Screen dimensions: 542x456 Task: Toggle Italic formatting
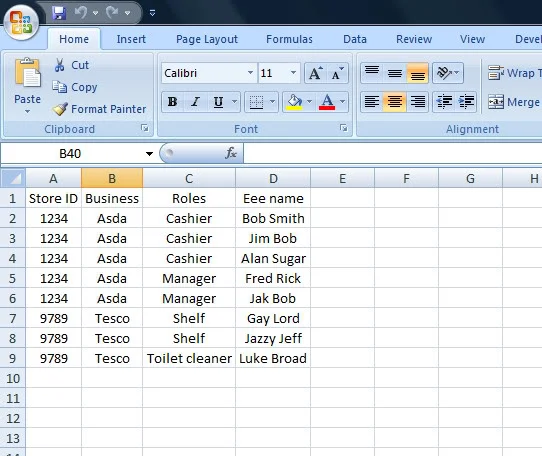[x=195, y=102]
